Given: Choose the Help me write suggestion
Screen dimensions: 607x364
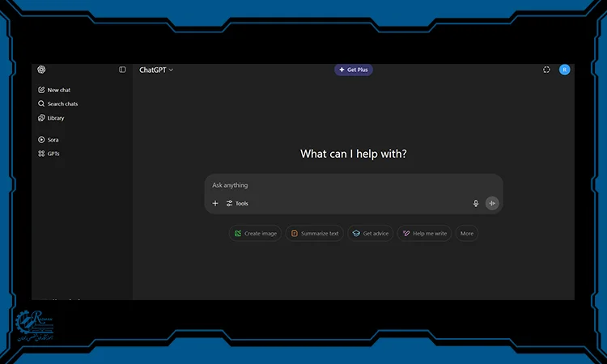Looking at the screenshot, I should click(x=424, y=233).
